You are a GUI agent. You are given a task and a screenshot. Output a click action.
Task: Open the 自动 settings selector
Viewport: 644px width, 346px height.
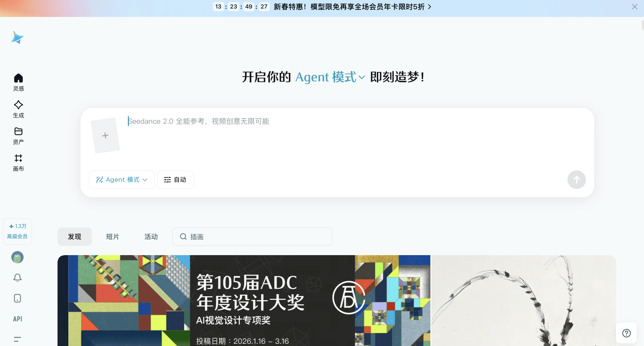175,180
